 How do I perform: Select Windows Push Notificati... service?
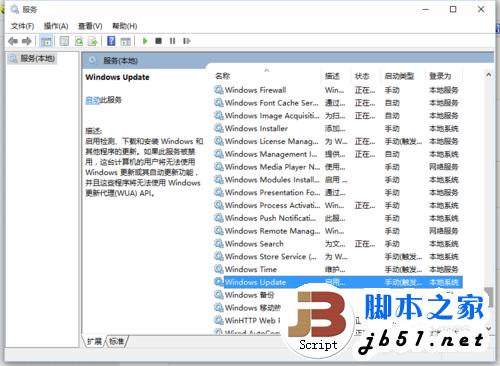pyautogui.click(x=270, y=218)
